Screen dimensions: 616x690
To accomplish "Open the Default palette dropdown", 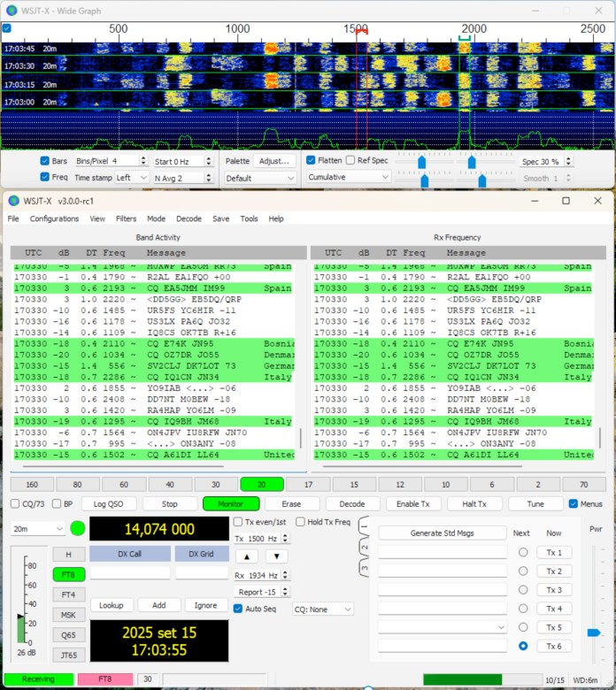I will (259, 178).
